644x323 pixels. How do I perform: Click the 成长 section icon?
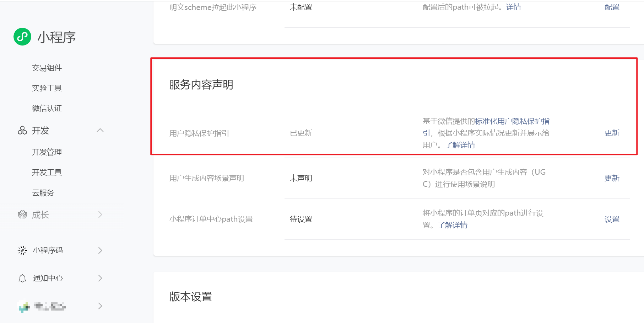click(x=22, y=215)
